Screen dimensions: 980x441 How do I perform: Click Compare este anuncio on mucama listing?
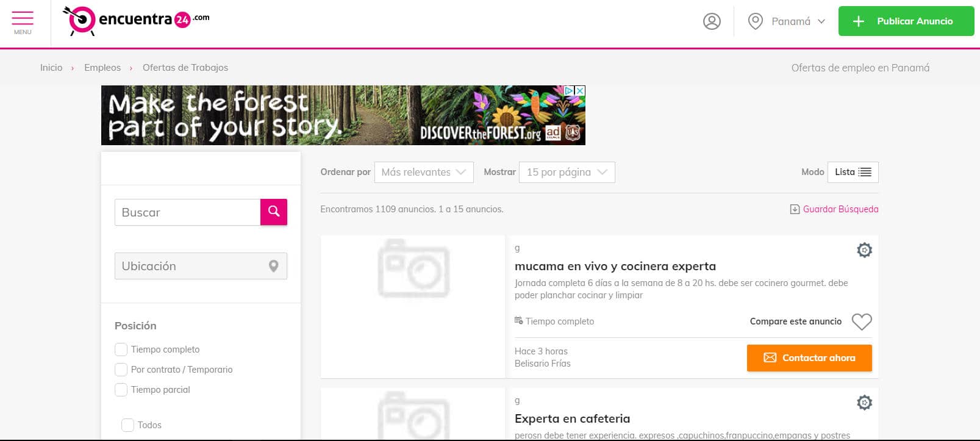click(x=796, y=321)
